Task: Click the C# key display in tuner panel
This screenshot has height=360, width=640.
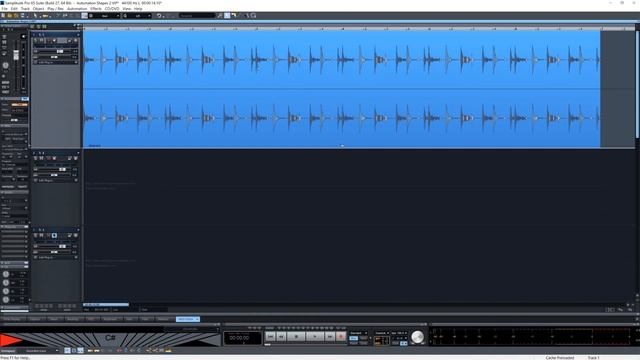Action: pyautogui.click(x=110, y=338)
